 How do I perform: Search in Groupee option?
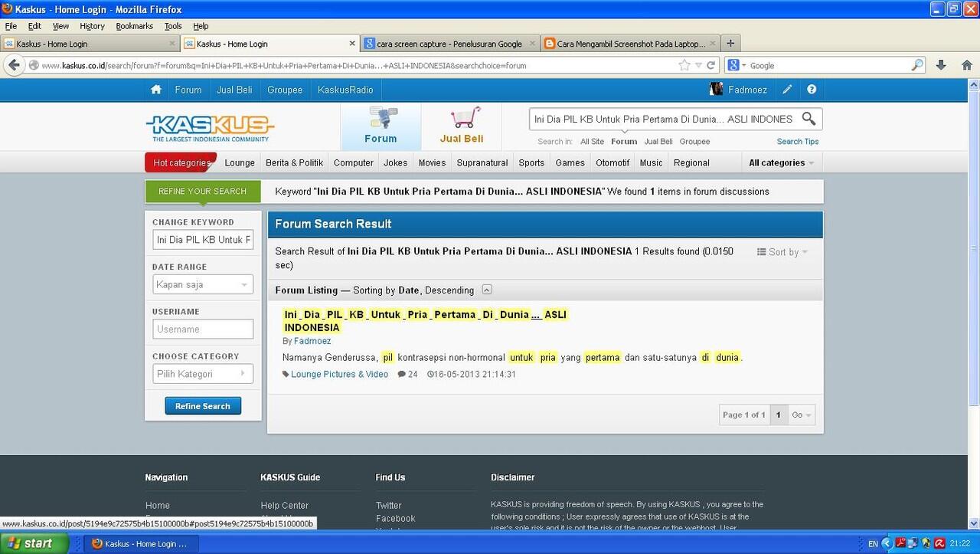(x=694, y=142)
